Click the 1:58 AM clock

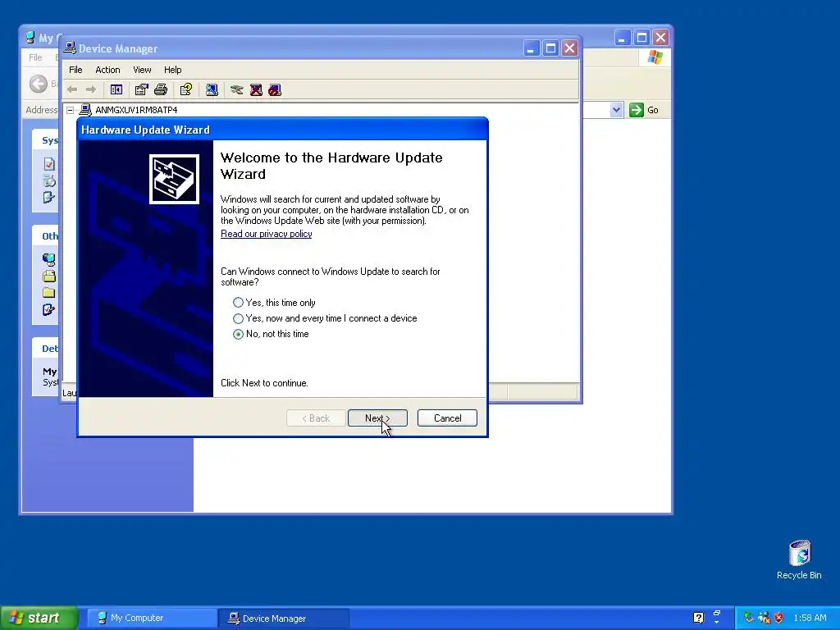[x=810, y=618]
